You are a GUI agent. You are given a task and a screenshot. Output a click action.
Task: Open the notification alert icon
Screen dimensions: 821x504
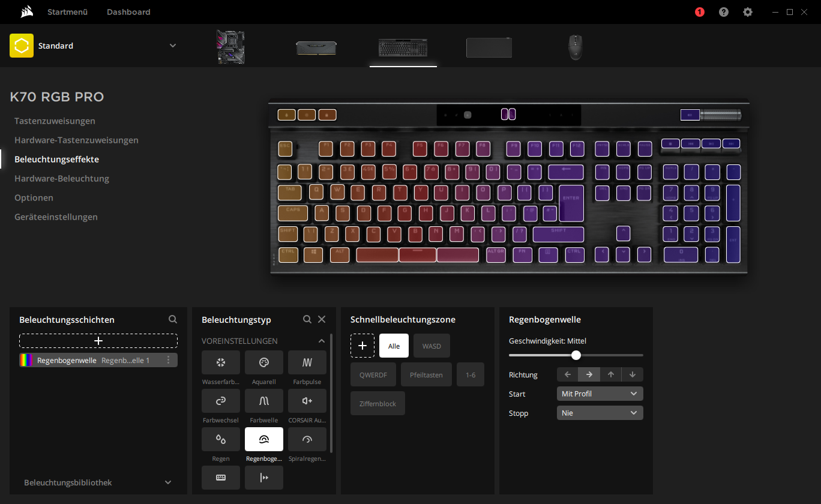click(700, 12)
